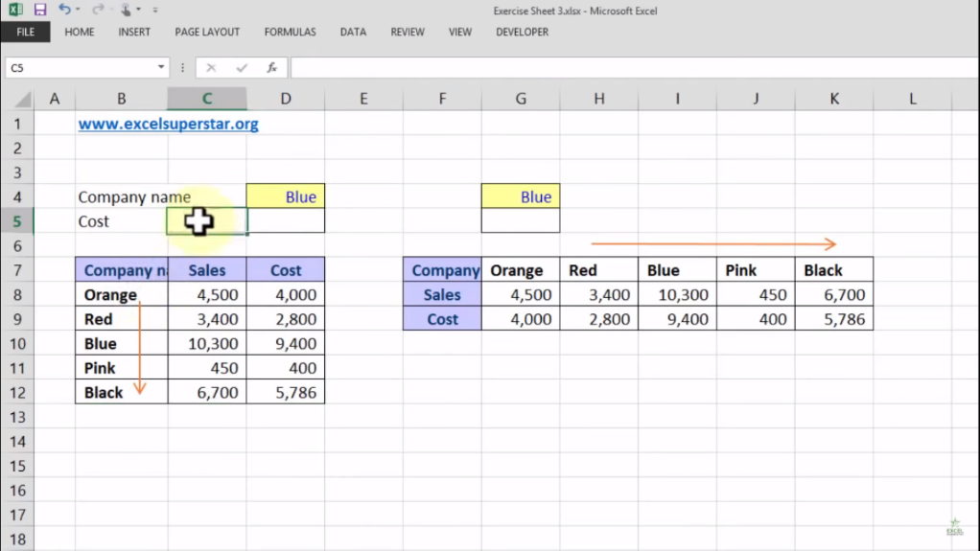980x551 pixels.
Task: Open Customize Quick Access Toolbar menu
Action: click(x=155, y=10)
